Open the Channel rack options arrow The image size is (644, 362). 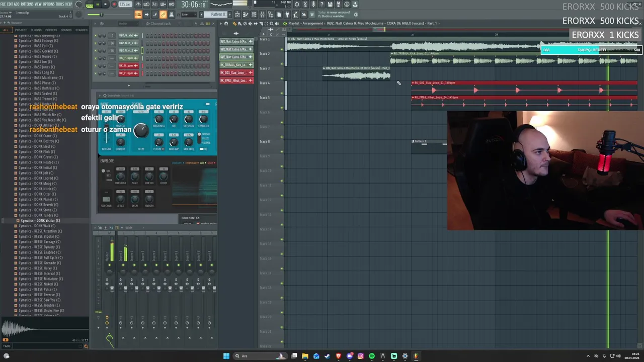(x=95, y=24)
